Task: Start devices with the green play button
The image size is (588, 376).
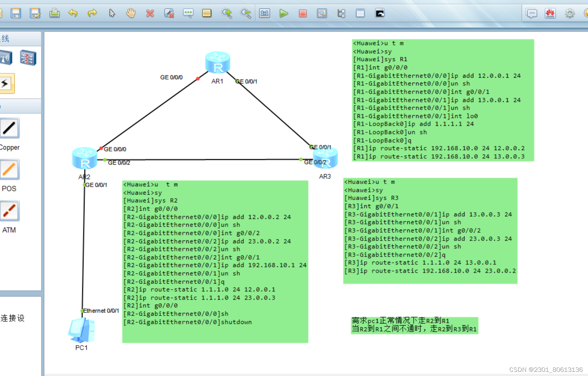Action: pyautogui.click(x=284, y=13)
